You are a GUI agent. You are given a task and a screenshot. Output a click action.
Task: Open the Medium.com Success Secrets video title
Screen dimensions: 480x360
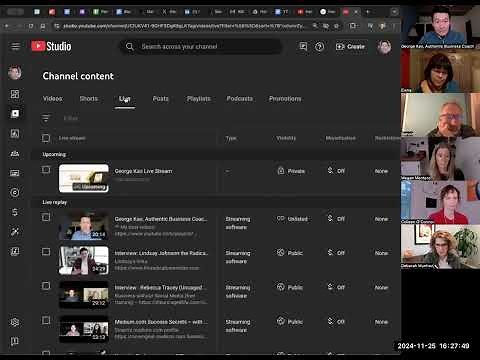point(161,322)
